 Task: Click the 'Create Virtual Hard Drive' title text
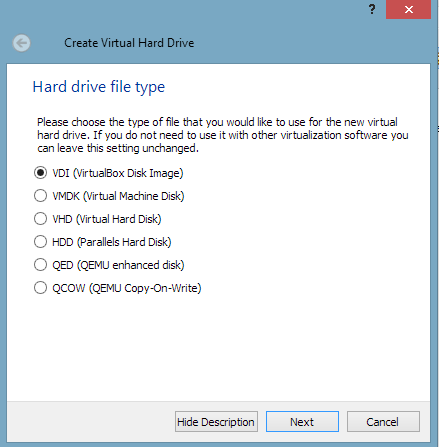coord(129,43)
